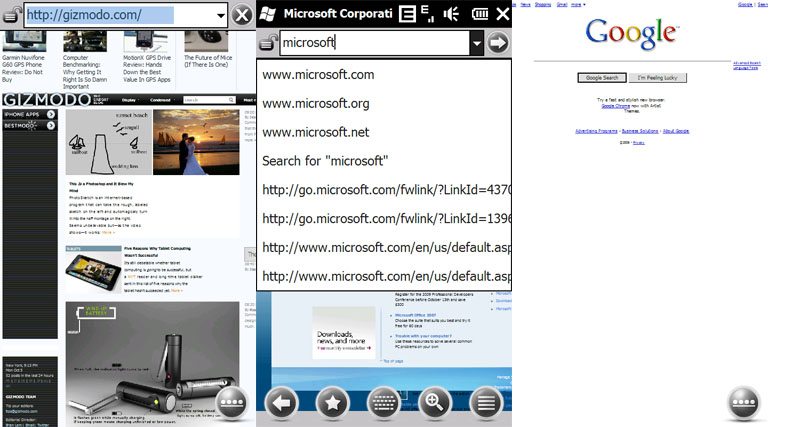Image resolution: width=800 pixels, height=427 pixels.
Task: Show the on-screen keyboard button
Action: point(383,403)
